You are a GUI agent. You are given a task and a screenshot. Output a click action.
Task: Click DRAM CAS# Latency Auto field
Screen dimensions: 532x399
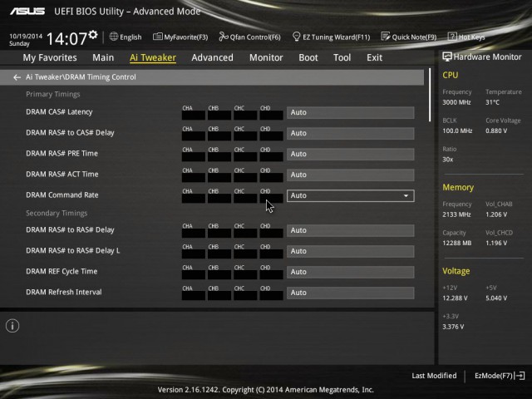coord(351,113)
